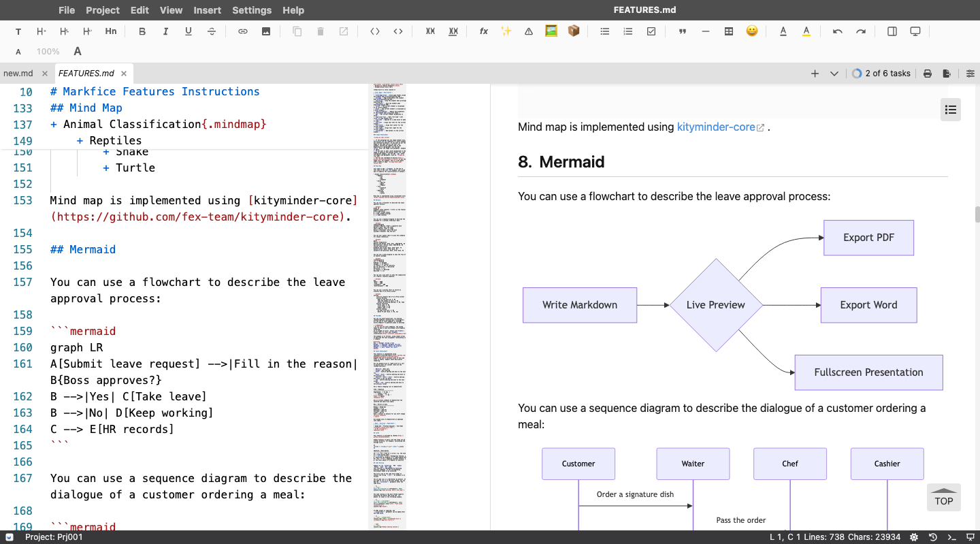This screenshot has height=544, width=980.
Task: Open the tab list dropdown chevron
Action: click(x=834, y=74)
